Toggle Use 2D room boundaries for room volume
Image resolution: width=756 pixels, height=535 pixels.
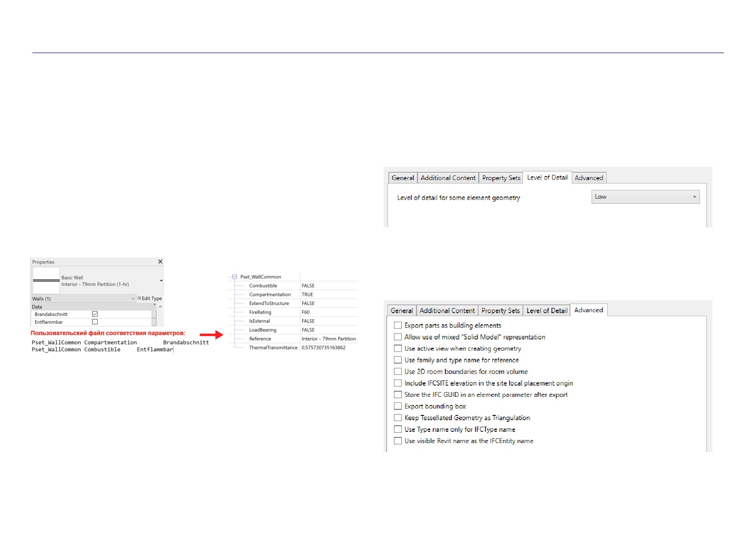coord(398,371)
